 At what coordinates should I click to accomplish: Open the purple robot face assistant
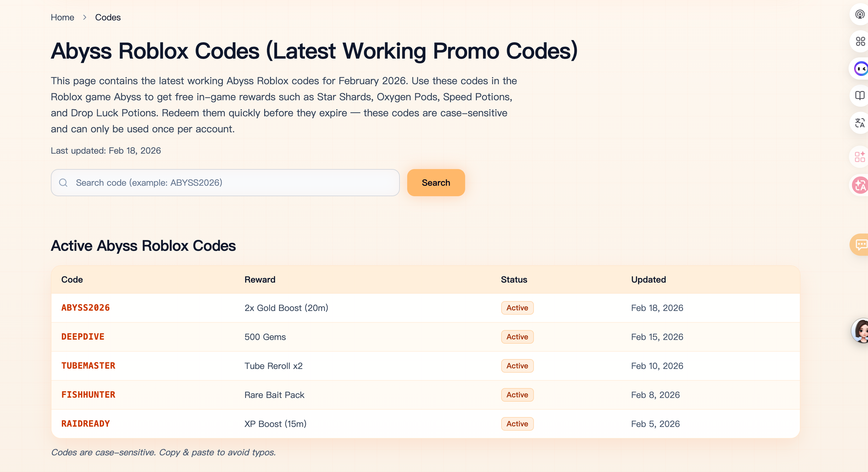point(861,69)
